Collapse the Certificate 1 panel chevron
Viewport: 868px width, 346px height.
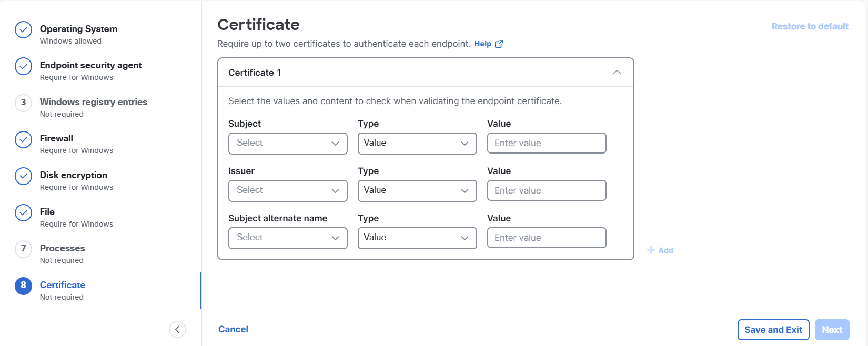[617, 73]
